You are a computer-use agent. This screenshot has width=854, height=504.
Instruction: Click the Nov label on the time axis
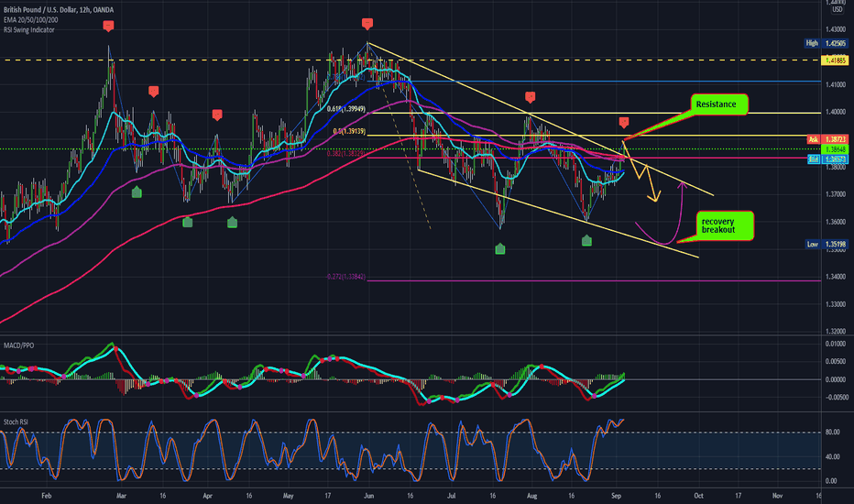[778, 496]
